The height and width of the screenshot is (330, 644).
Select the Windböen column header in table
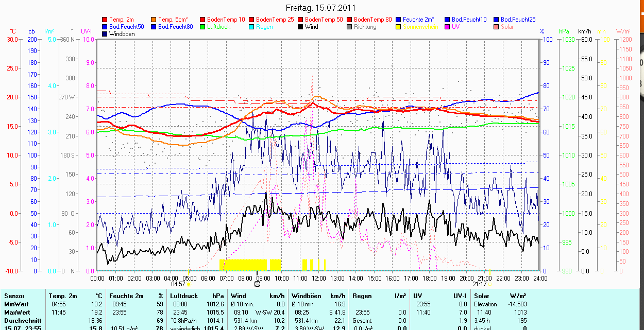(x=306, y=296)
